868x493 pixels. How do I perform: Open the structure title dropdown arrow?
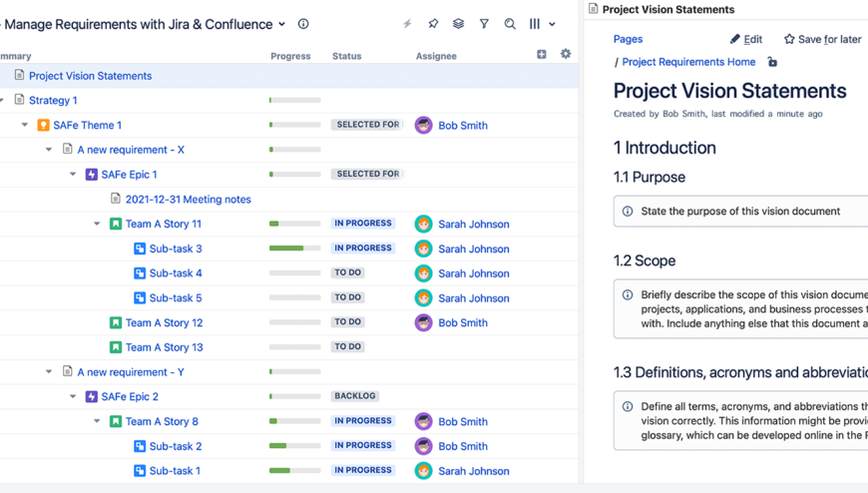click(282, 24)
